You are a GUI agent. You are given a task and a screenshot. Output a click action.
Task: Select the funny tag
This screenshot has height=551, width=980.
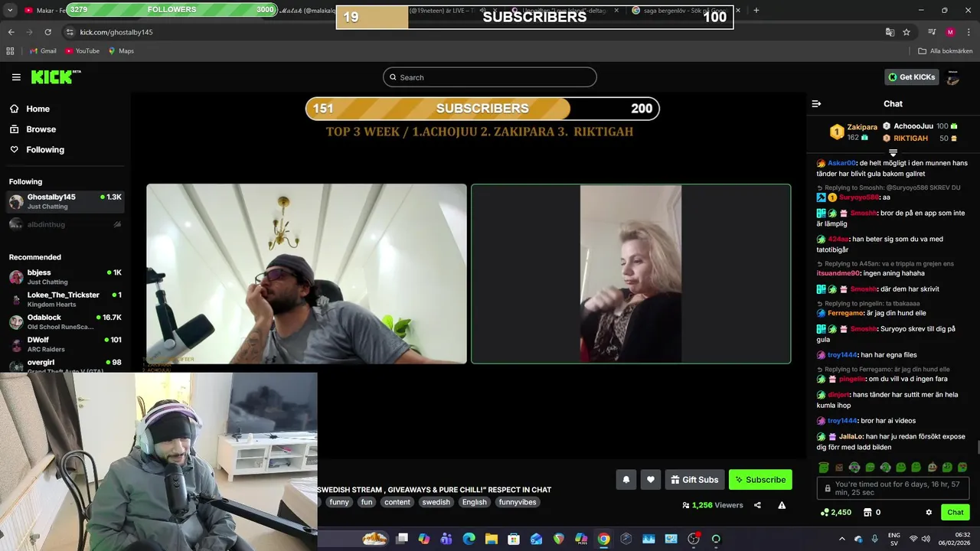(x=339, y=502)
